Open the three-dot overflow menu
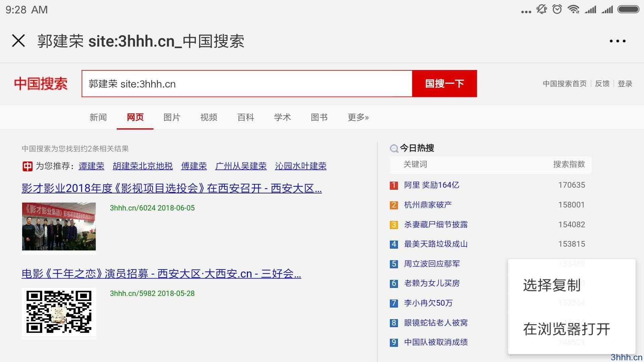 coord(618,41)
